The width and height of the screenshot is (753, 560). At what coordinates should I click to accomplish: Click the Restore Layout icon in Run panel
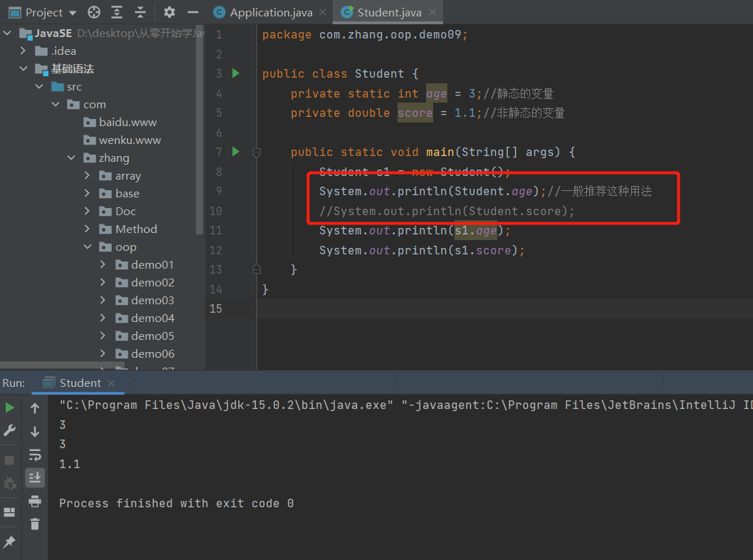pyautogui.click(x=9, y=512)
